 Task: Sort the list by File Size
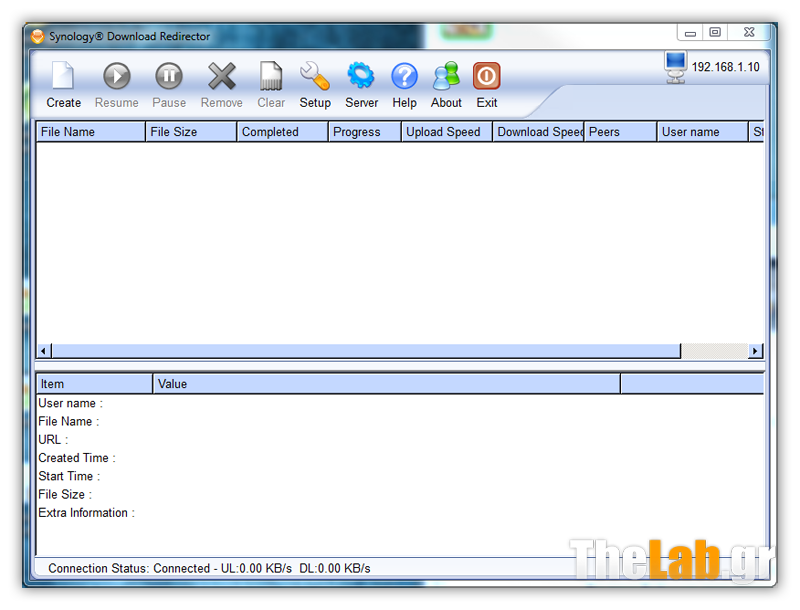190,131
